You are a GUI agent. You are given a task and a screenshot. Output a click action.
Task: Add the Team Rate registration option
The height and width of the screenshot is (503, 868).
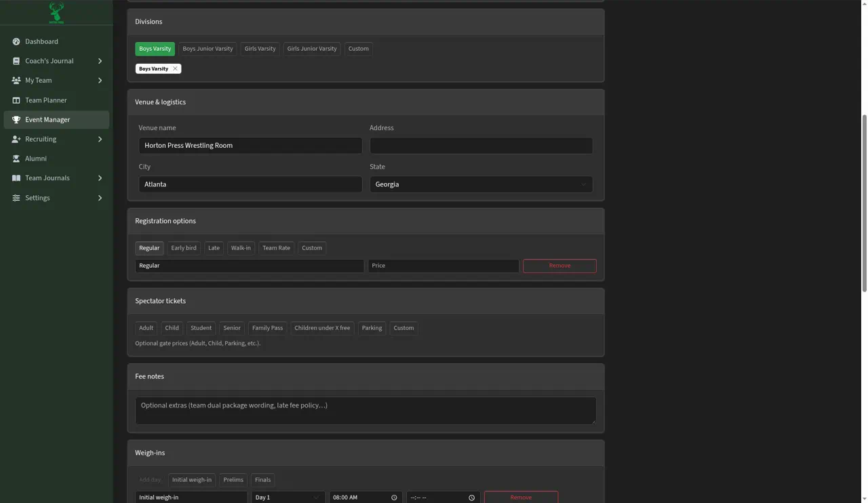coord(276,248)
